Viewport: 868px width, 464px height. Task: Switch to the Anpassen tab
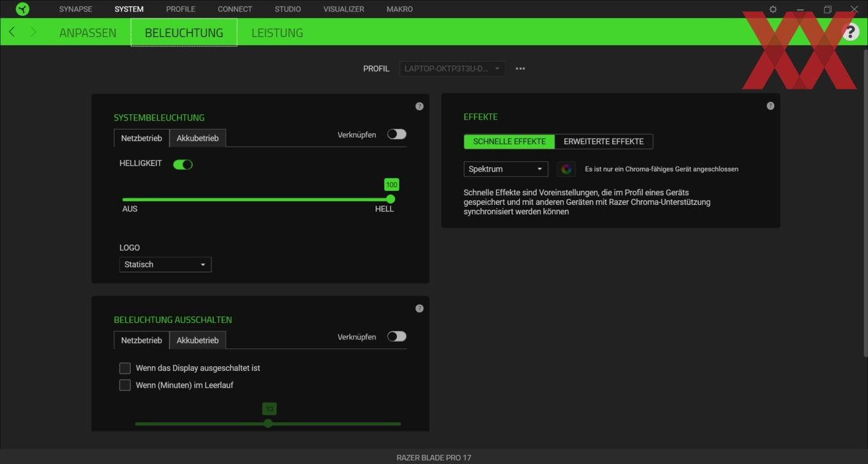87,33
